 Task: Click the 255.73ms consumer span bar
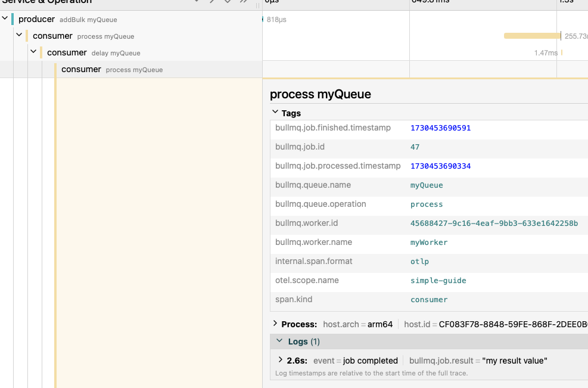533,36
